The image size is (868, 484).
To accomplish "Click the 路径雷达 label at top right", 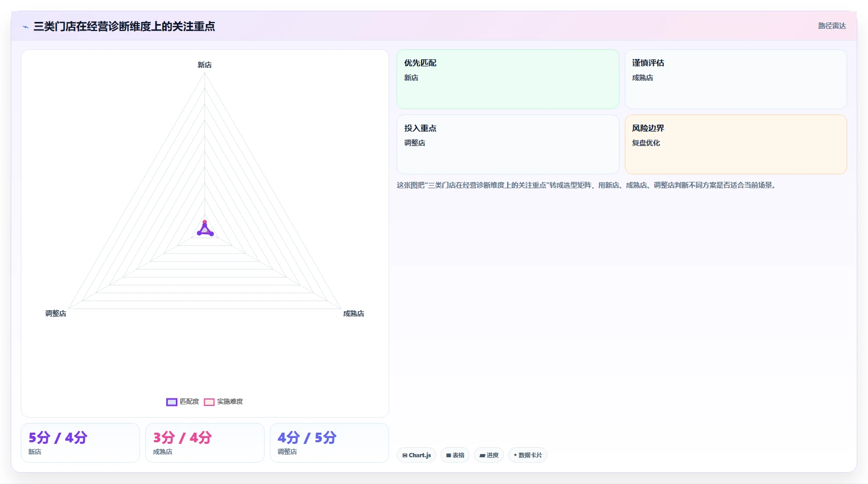I will [832, 26].
